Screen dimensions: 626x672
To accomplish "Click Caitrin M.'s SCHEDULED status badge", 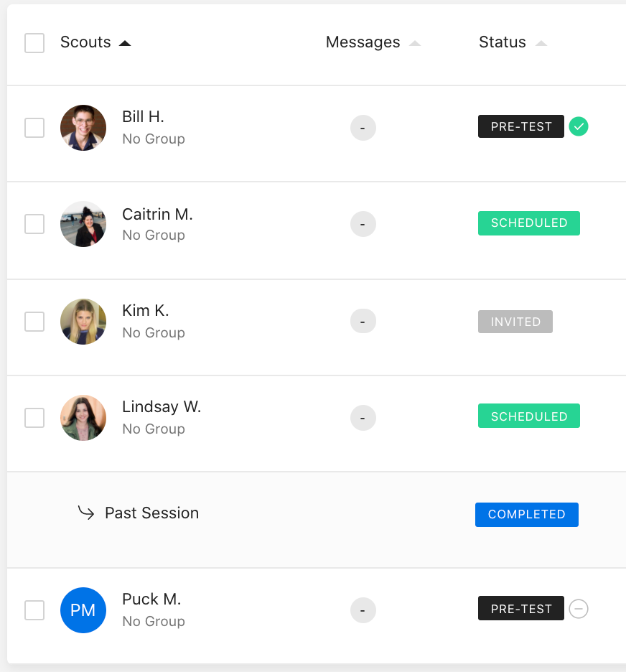I will tap(529, 223).
